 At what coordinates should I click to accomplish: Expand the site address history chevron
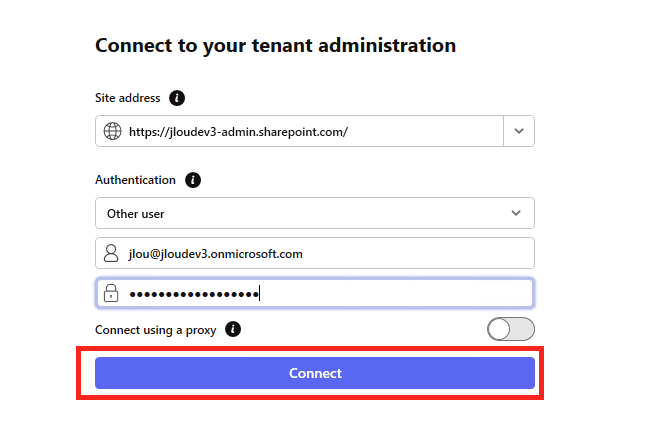pyautogui.click(x=519, y=131)
